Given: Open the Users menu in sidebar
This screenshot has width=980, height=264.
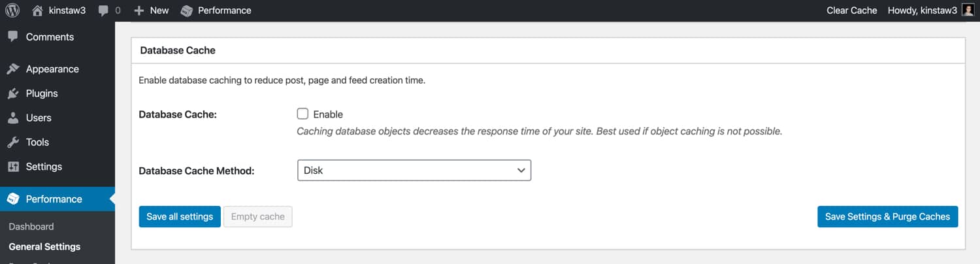Looking at the screenshot, I should click(x=39, y=118).
